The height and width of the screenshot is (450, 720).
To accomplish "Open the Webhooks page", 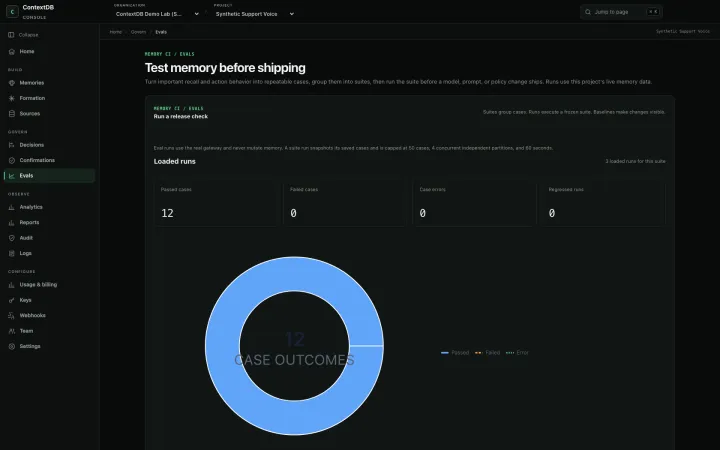I will pos(49,315).
